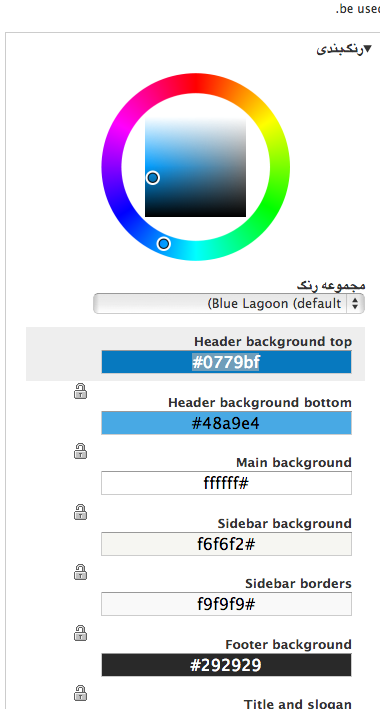Focus the Main background ffffff field

(x=226, y=483)
